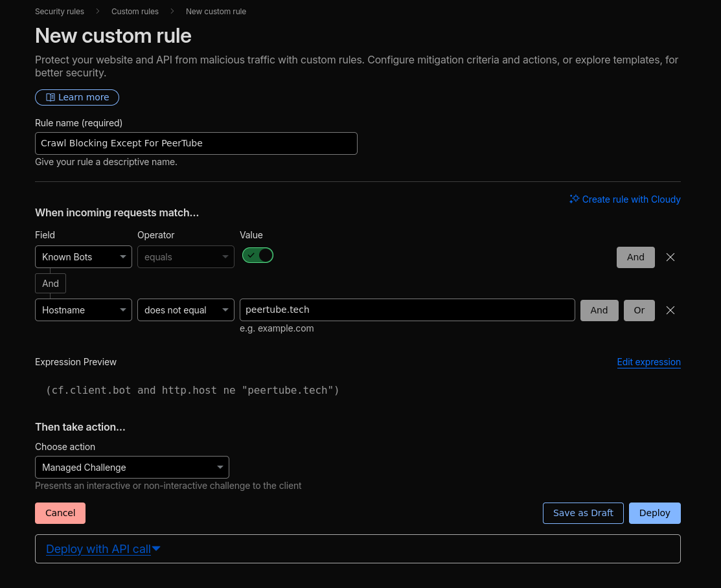Go to Security rules breadcrumb
Screen dimensions: 721x588
click(60, 12)
